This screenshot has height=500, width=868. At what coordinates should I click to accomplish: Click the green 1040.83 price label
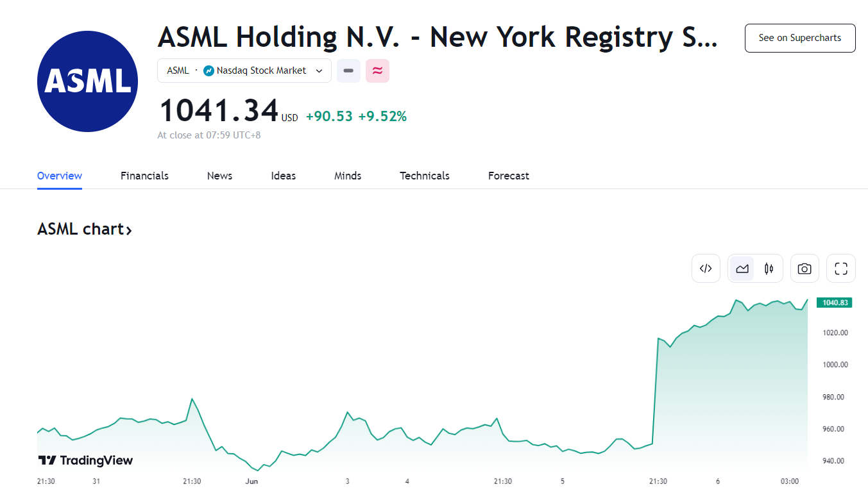click(834, 303)
